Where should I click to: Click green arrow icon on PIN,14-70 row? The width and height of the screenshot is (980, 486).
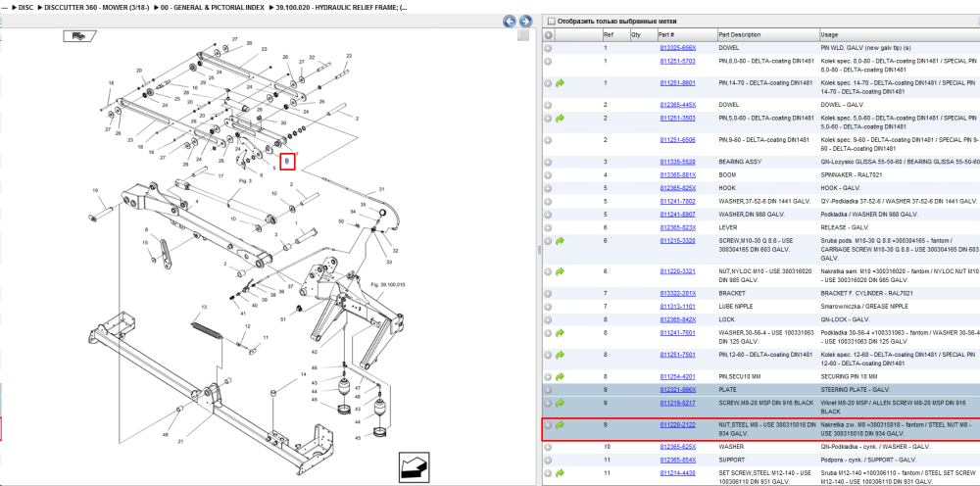(560, 83)
